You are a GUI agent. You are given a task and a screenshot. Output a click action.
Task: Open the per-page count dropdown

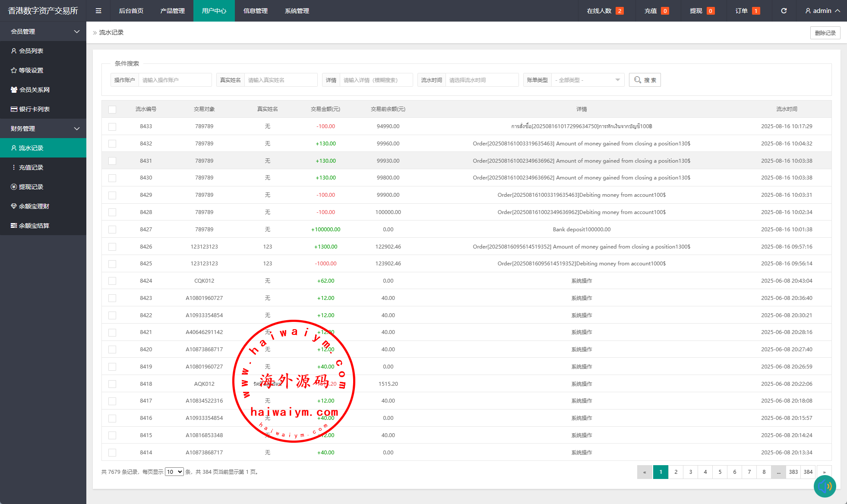(x=174, y=472)
